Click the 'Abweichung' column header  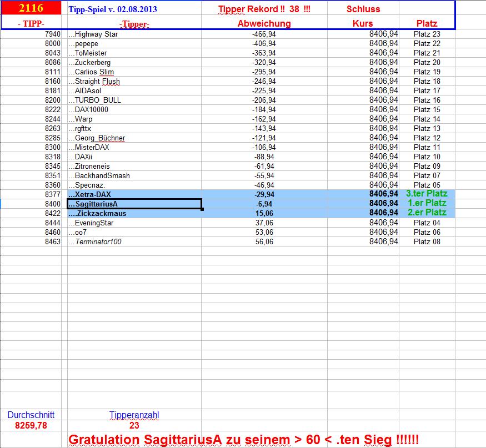click(x=264, y=23)
